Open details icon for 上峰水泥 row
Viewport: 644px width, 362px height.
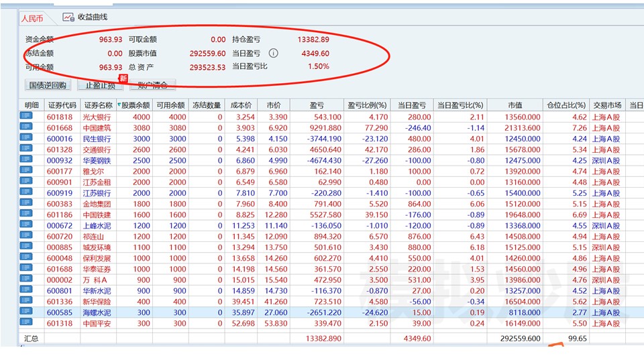(26, 225)
